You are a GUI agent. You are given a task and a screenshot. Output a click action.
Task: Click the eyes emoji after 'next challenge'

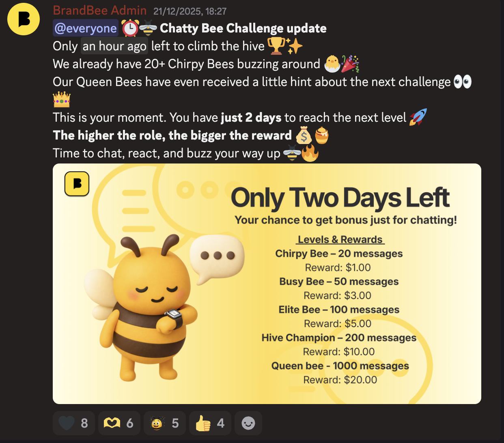click(x=462, y=82)
